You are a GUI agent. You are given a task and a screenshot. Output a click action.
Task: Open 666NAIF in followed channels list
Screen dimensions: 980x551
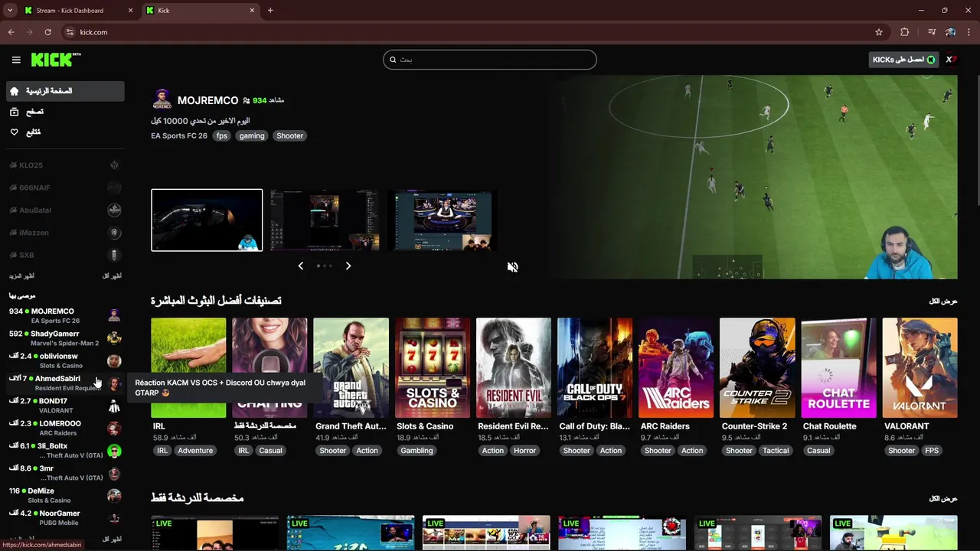[x=64, y=187]
